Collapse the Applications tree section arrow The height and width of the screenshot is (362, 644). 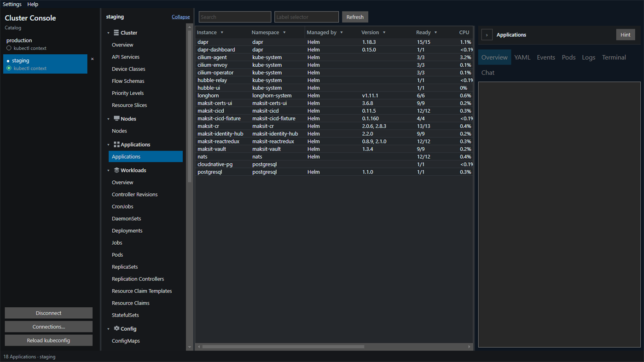click(109, 145)
